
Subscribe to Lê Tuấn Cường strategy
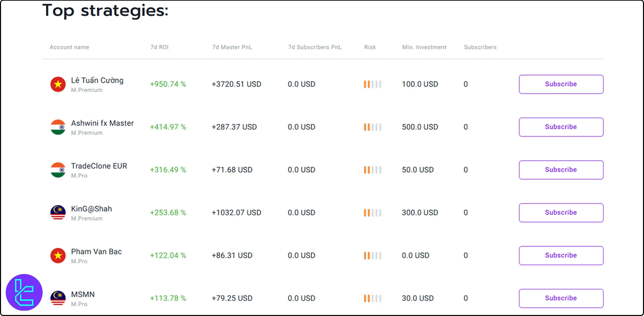pyautogui.click(x=561, y=84)
